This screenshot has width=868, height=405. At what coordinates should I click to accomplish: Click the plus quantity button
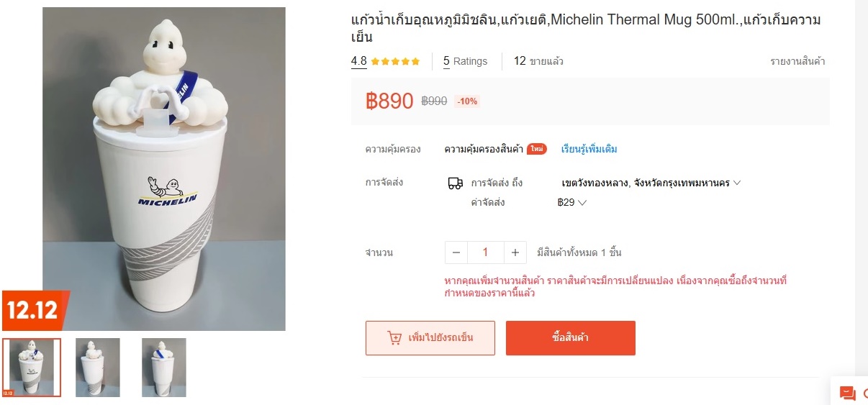515,252
